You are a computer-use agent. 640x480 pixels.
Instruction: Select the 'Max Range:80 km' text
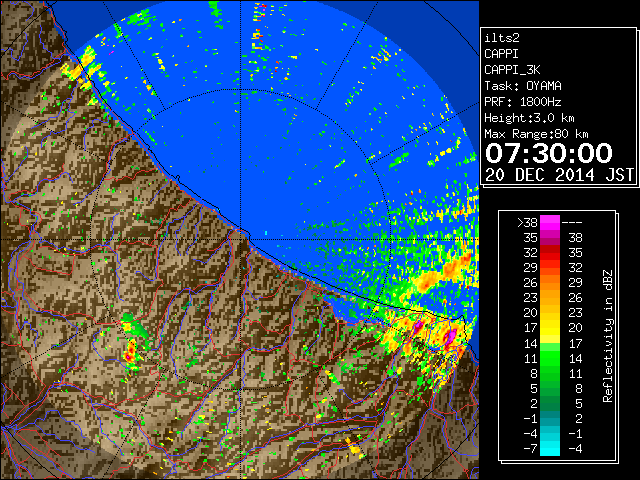coord(536,134)
